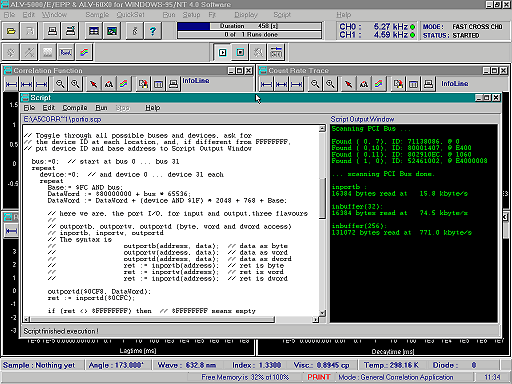
Task: Click the open file folder icon
Action: point(11,31)
